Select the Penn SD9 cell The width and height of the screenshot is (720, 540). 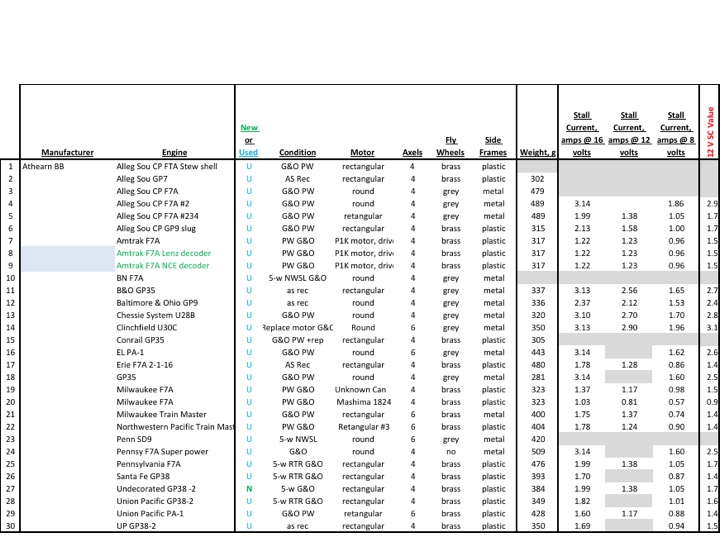[134, 439]
